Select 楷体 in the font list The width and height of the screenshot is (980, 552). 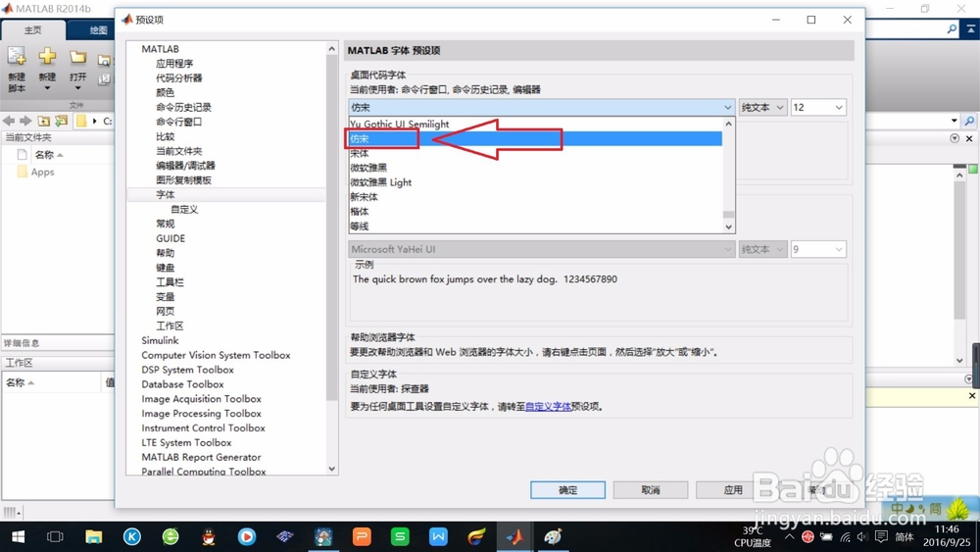coord(535,212)
